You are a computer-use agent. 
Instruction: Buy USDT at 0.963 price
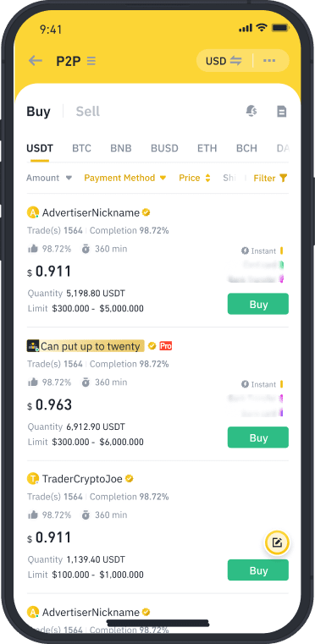pyautogui.click(x=257, y=438)
